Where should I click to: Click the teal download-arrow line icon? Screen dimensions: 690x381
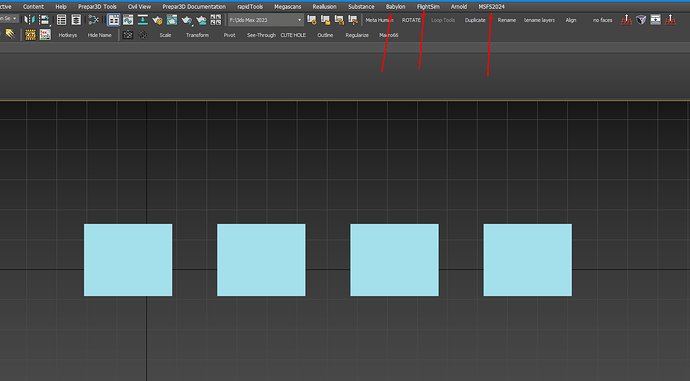(143, 20)
